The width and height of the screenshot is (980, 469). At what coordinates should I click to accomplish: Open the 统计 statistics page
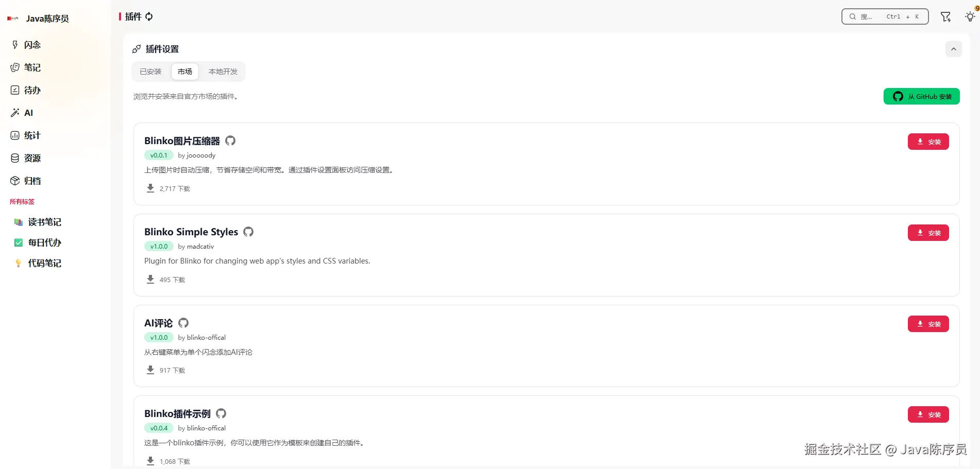(x=26, y=135)
